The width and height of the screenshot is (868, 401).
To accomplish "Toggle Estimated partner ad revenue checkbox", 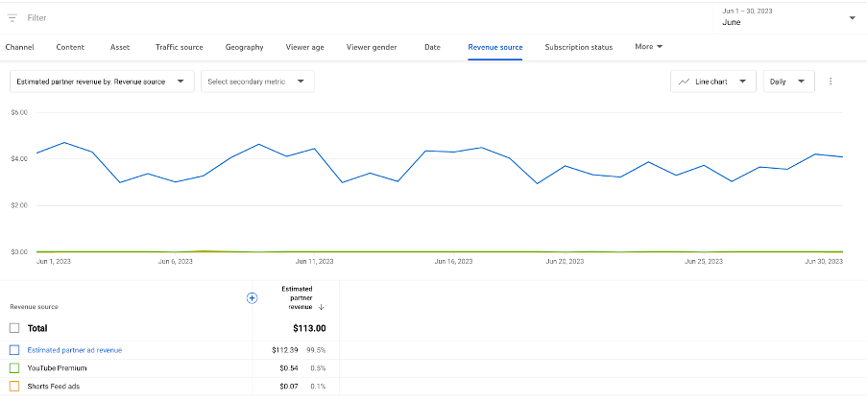I will click(x=14, y=350).
